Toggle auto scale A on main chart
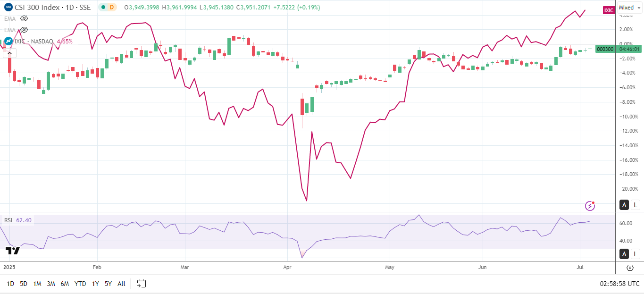The height and width of the screenshot is (294, 644). point(624,205)
